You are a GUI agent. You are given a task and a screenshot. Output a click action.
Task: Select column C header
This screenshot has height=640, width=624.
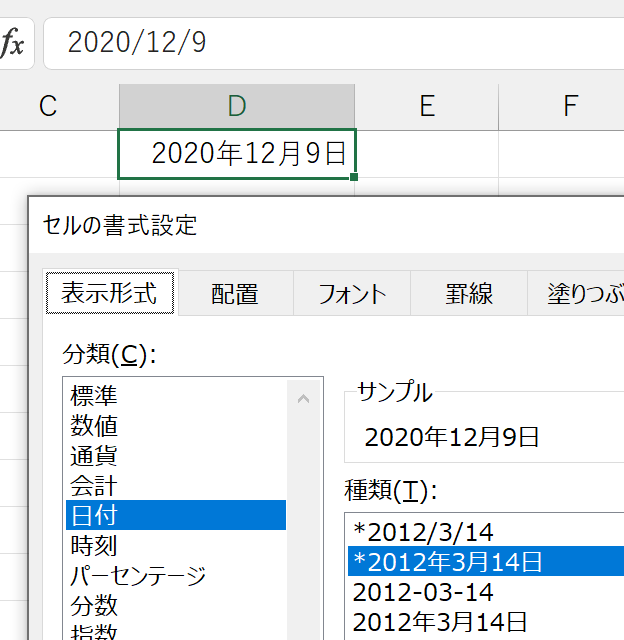click(x=48, y=106)
